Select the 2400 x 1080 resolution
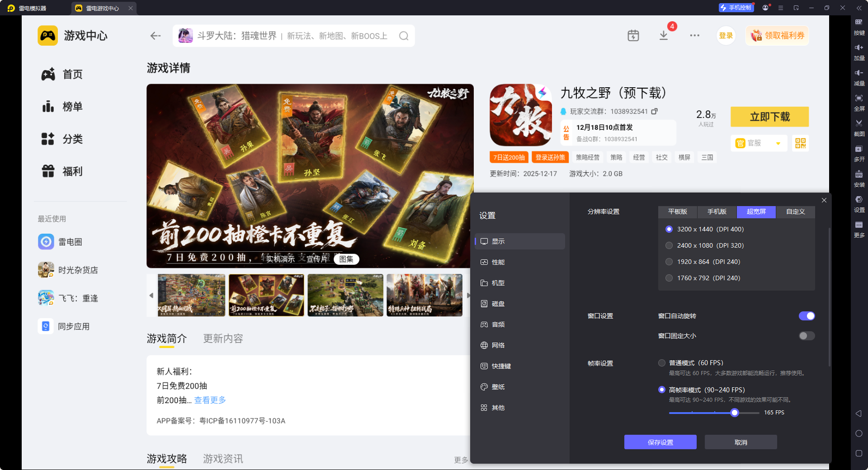Viewport: 868px width, 470px height. coord(669,245)
